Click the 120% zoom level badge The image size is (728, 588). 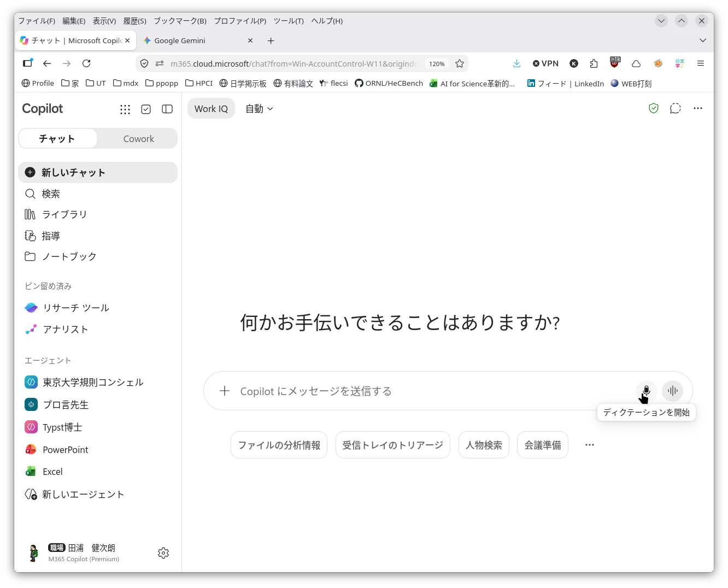point(437,63)
